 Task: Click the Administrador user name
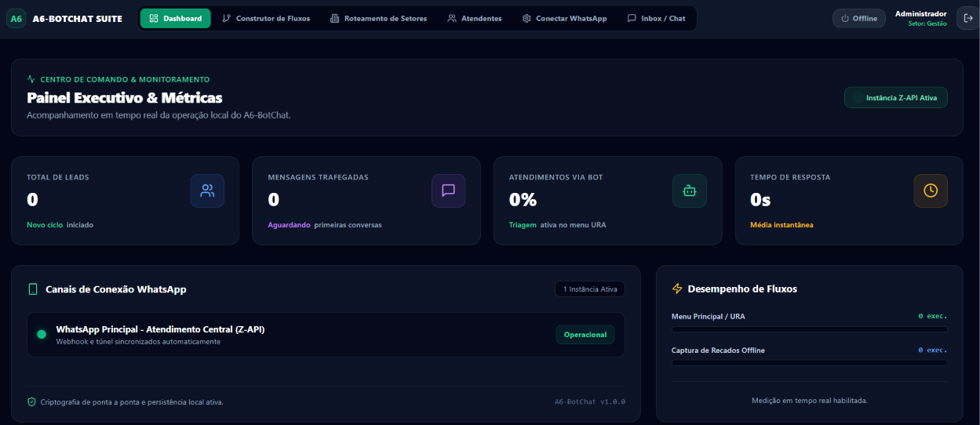coord(921,13)
